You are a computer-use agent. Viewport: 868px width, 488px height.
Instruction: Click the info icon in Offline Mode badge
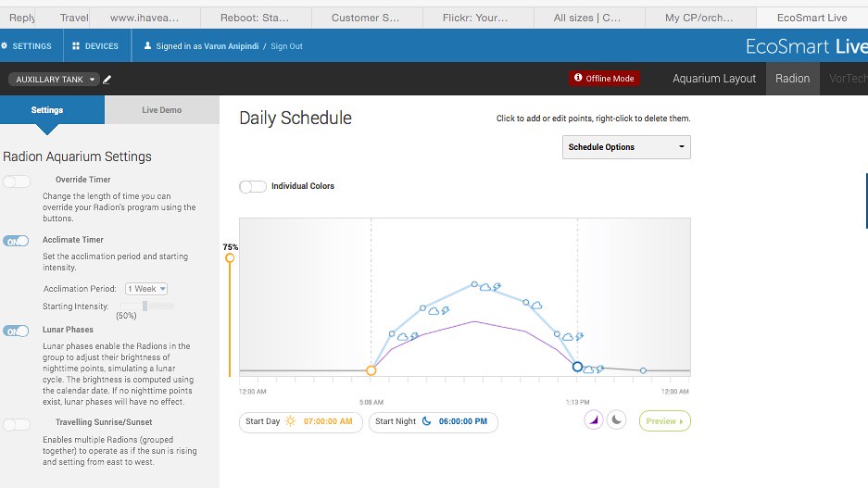click(x=578, y=78)
